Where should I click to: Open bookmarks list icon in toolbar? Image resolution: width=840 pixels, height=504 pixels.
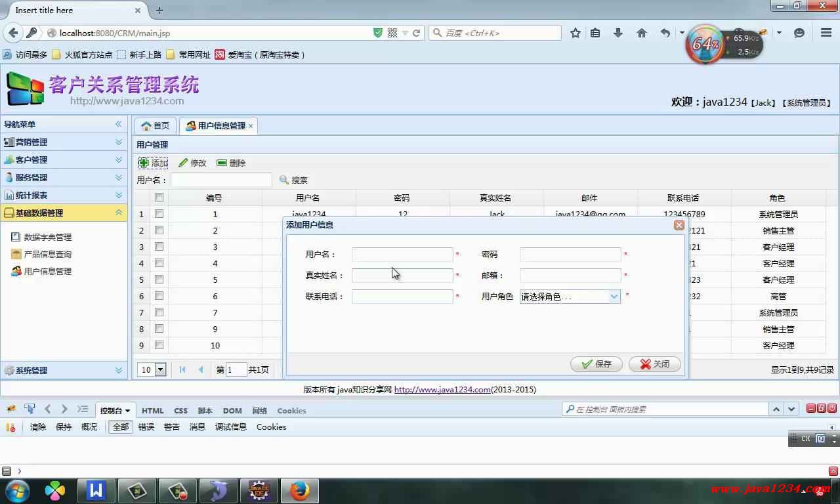595,33
